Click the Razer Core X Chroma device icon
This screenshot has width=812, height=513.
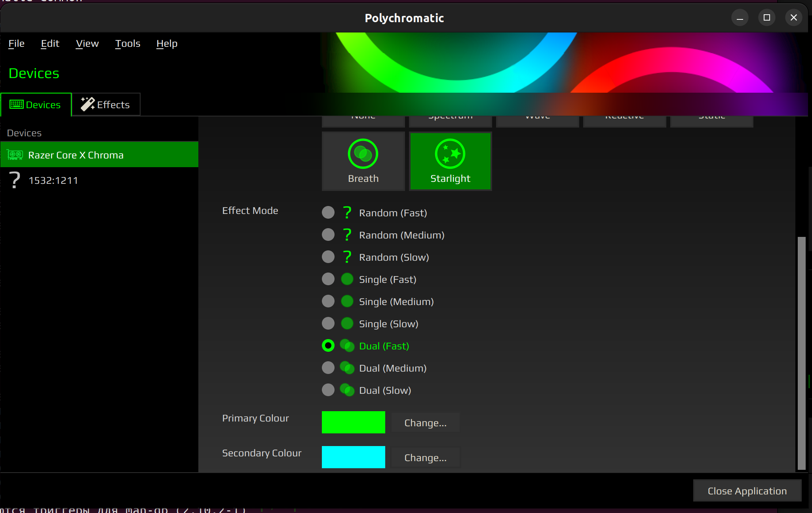pyautogui.click(x=15, y=155)
